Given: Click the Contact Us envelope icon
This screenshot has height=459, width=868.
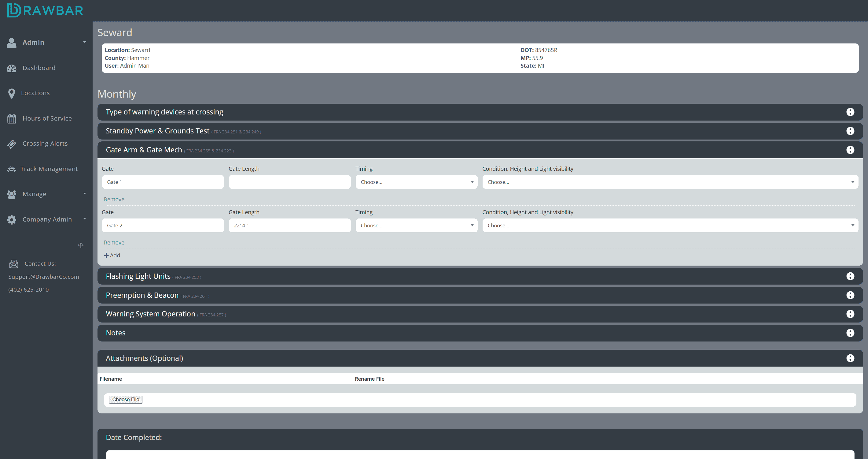Looking at the screenshot, I should coord(14,264).
